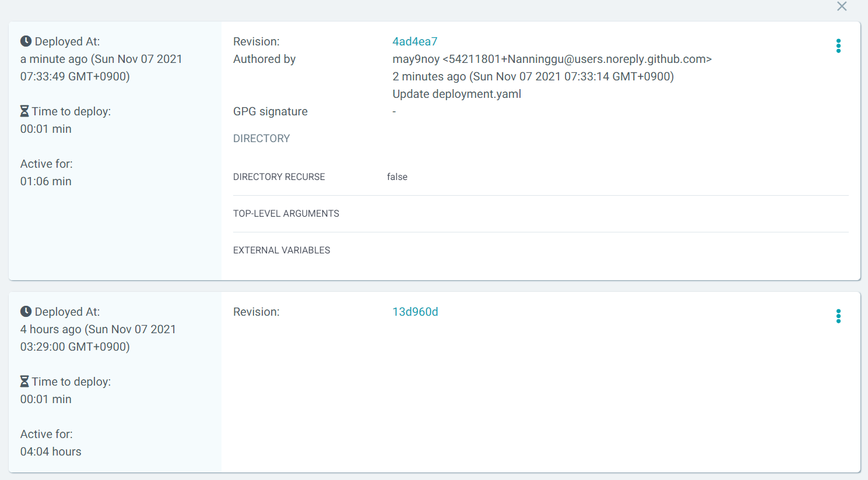Click '00:01 min' in second card

(46, 399)
